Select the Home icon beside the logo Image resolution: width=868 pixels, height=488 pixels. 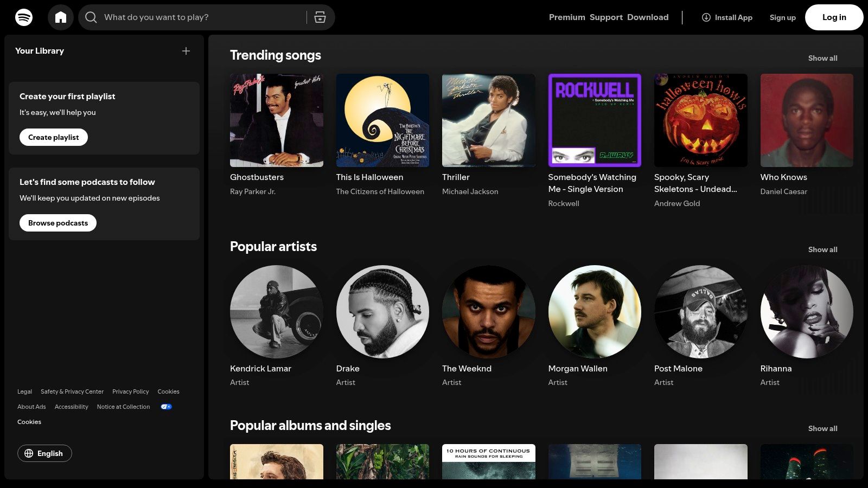(61, 17)
